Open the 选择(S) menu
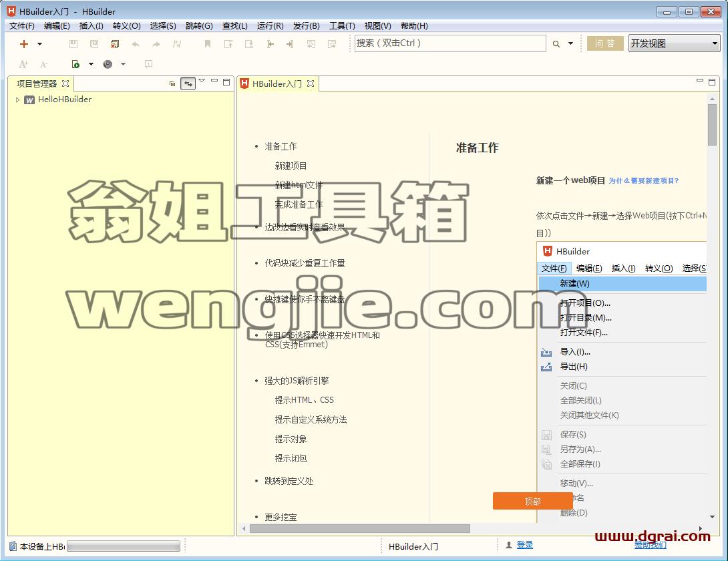 [162, 26]
